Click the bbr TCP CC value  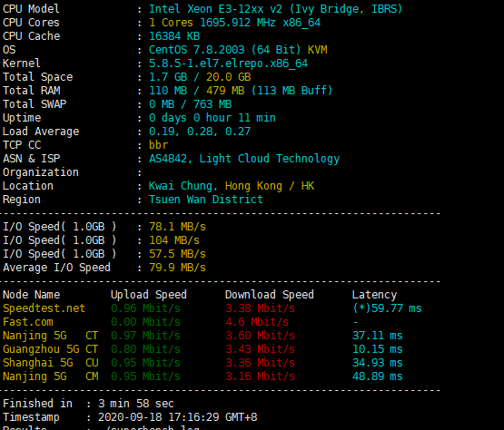coord(158,145)
